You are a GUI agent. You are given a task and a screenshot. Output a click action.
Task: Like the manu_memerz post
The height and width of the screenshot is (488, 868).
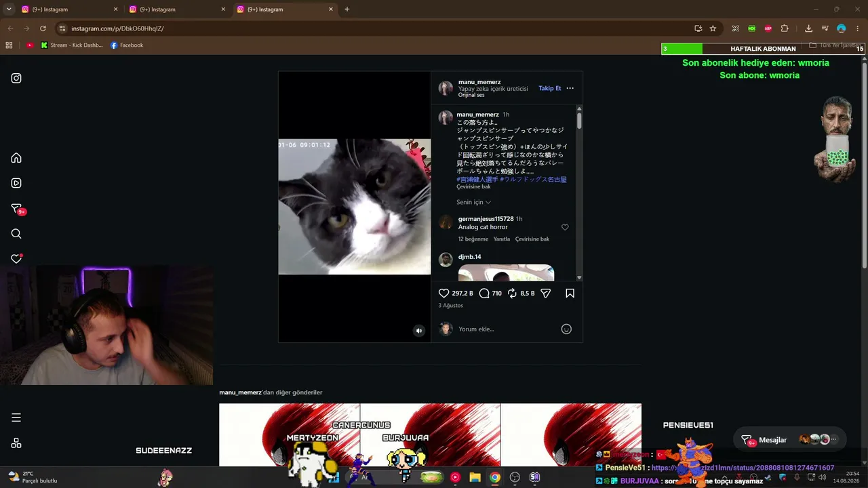click(x=444, y=293)
